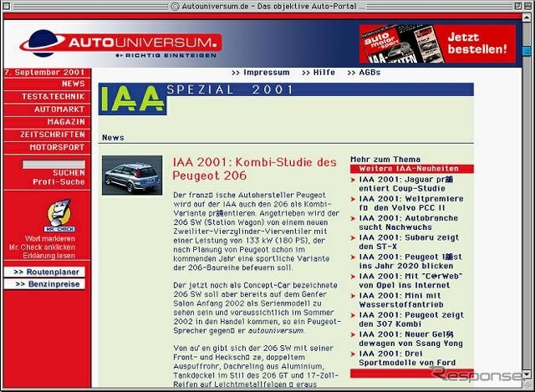Go to ZEITSCHRIFTEN section
The width and height of the screenshot is (535, 392).
tap(53, 135)
